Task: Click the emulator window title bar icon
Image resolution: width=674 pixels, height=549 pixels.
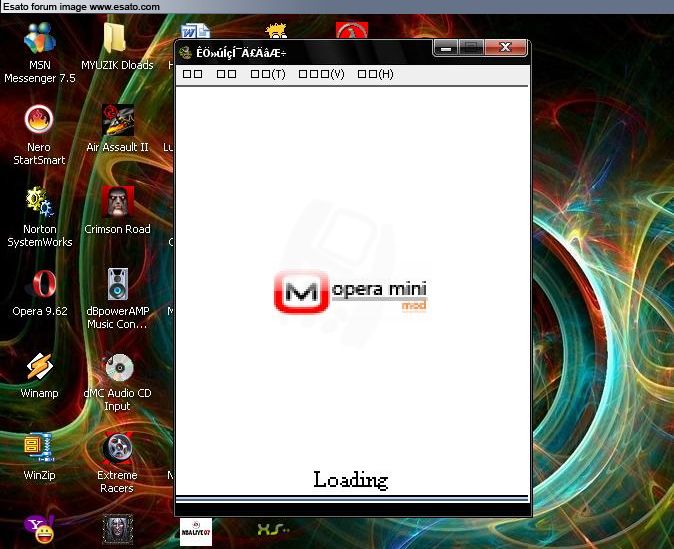Action: pyautogui.click(x=185, y=53)
